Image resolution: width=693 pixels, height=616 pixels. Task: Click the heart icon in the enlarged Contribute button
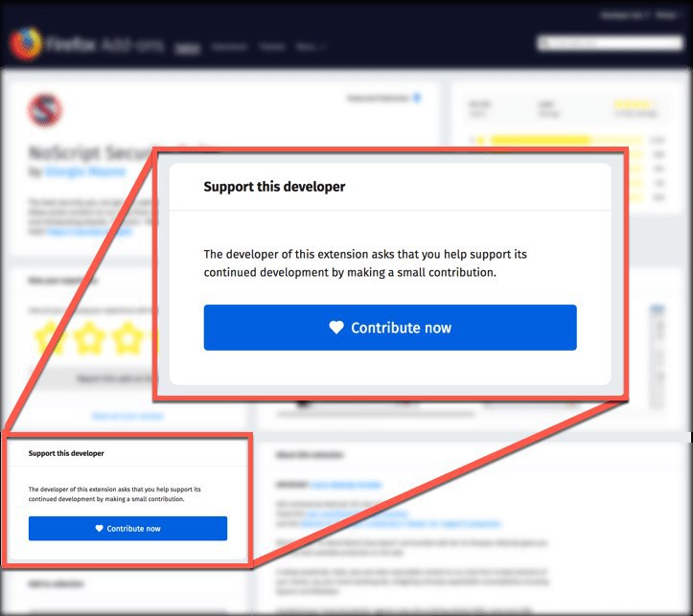(x=336, y=328)
